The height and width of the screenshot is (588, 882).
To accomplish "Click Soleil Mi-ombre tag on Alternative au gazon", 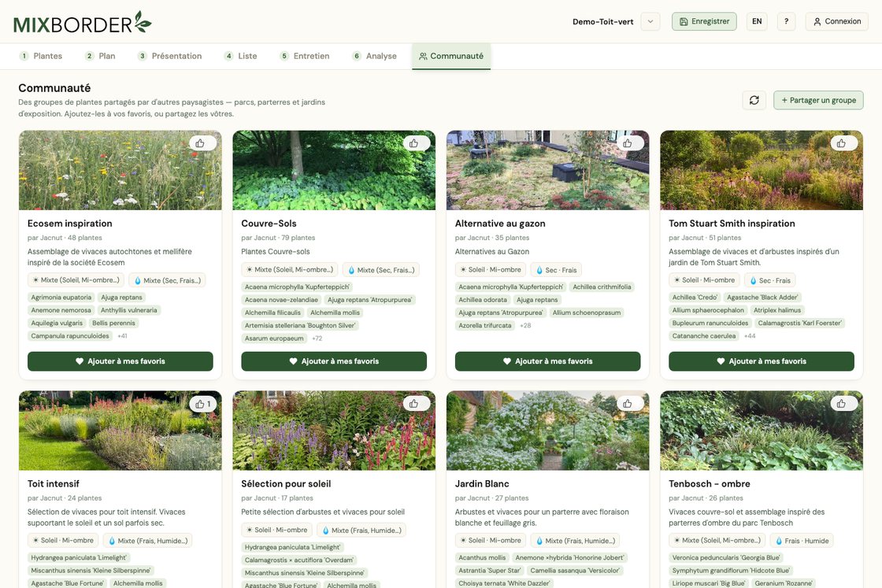I will tap(491, 270).
